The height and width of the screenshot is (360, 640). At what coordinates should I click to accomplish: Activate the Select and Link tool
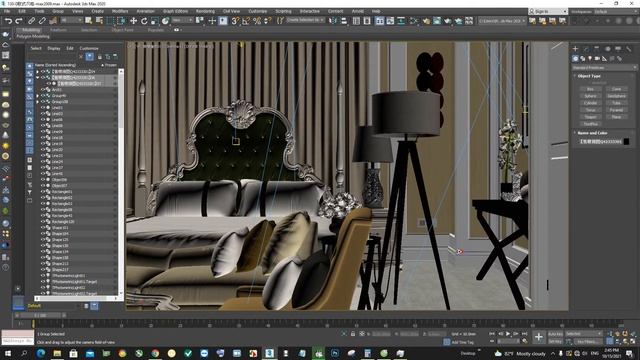coord(31,21)
